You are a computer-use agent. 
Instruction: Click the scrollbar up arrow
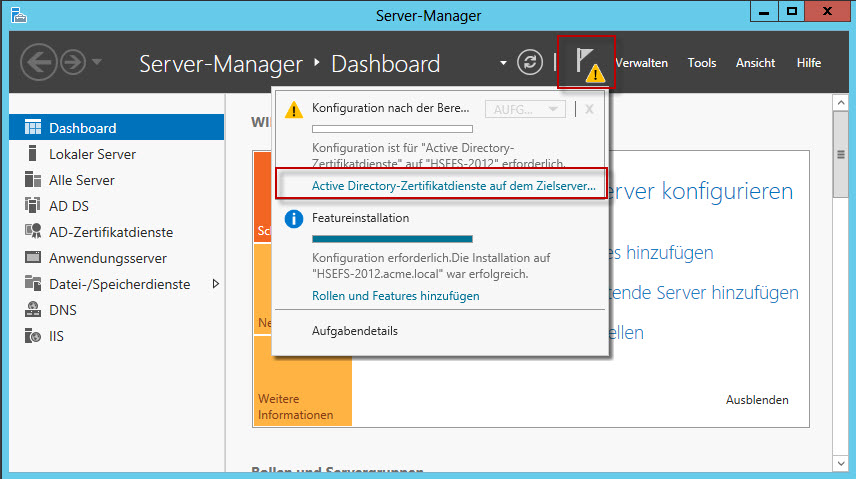(x=841, y=102)
